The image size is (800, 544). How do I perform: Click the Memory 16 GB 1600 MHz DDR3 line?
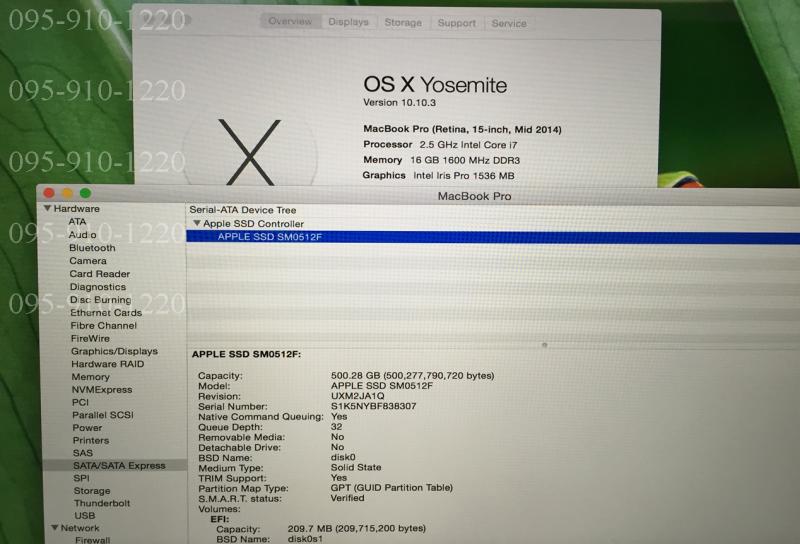tap(441, 160)
